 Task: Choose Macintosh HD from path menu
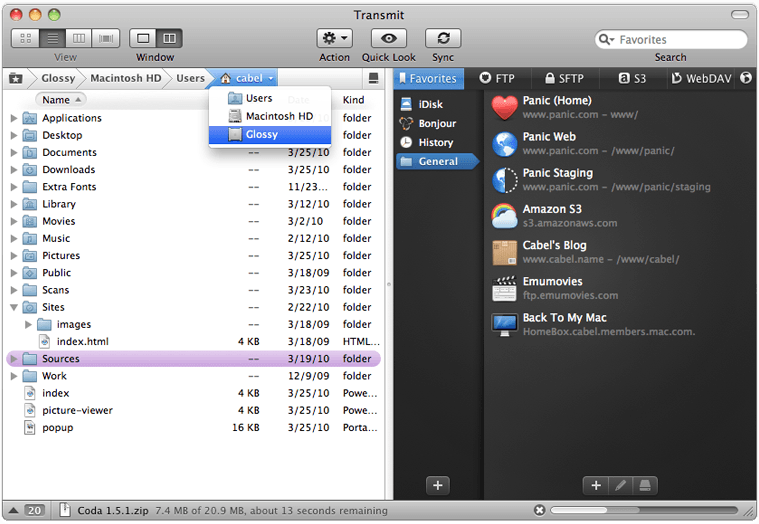[x=279, y=116]
